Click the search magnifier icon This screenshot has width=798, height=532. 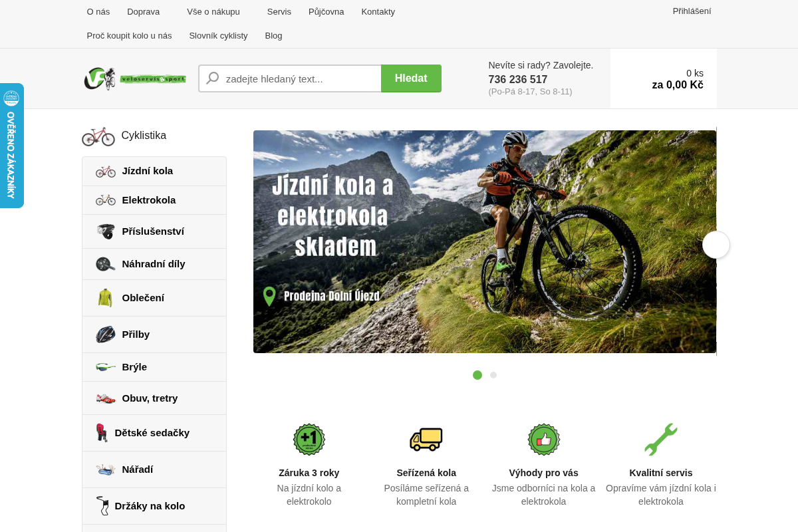213,78
